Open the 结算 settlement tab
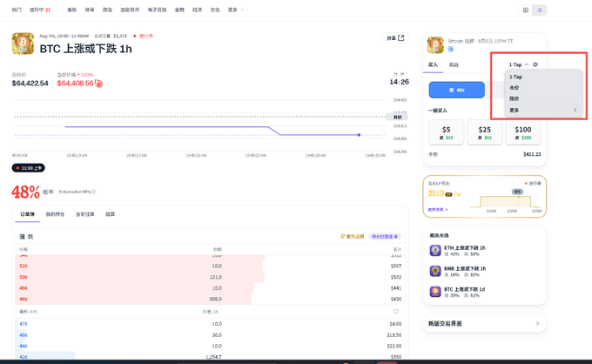Image resolution: width=592 pixels, height=364 pixels. click(x=110, y=214)
